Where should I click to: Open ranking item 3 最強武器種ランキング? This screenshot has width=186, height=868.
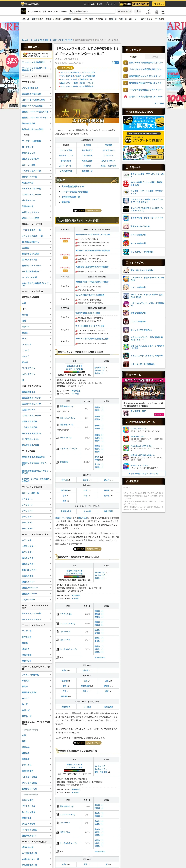(x=144, y=76)
